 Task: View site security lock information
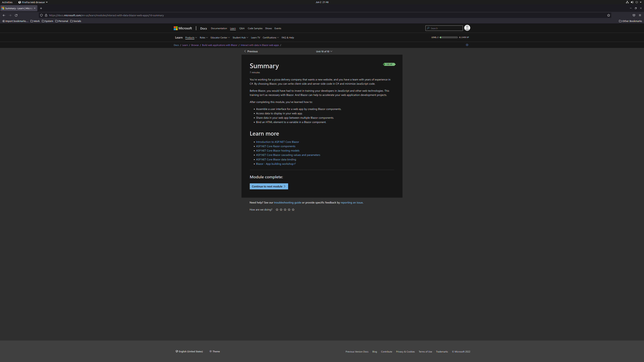click(46, 15)
